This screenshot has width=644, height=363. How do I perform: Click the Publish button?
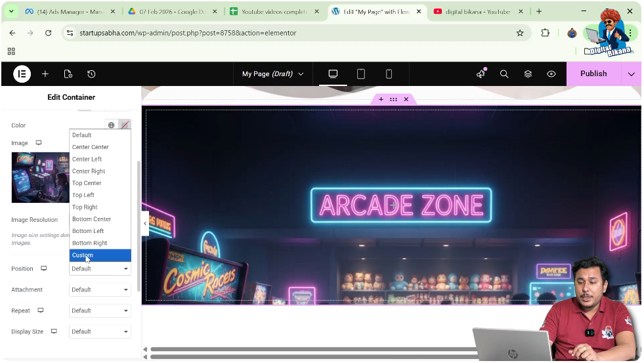pyautogui.click(x=593, y=74)
